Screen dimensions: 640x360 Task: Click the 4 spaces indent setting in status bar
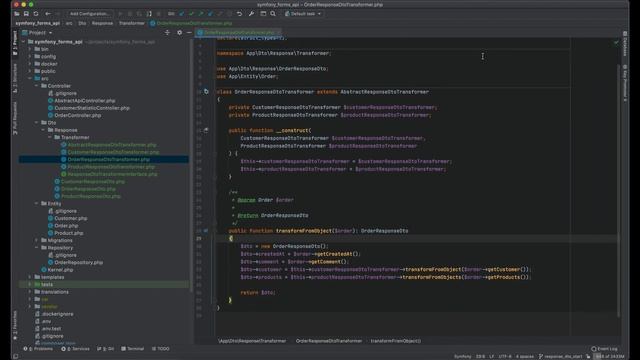[524, 356]
